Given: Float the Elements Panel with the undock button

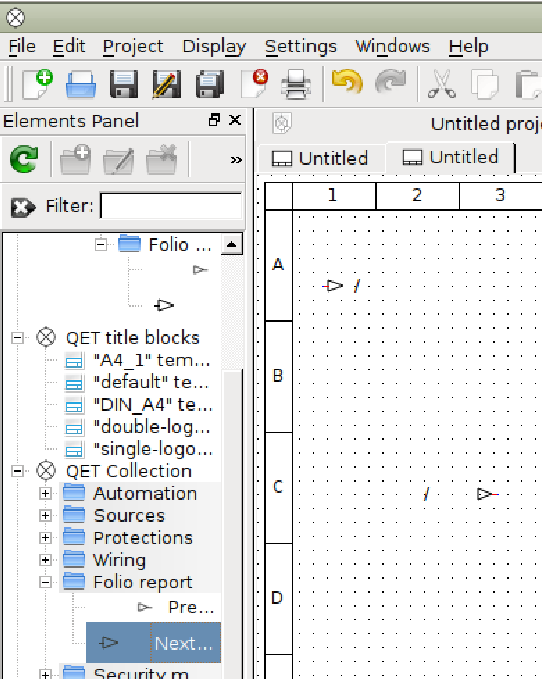Looking at the screenshot, I should pyautogui.click(x=214, y=120).
